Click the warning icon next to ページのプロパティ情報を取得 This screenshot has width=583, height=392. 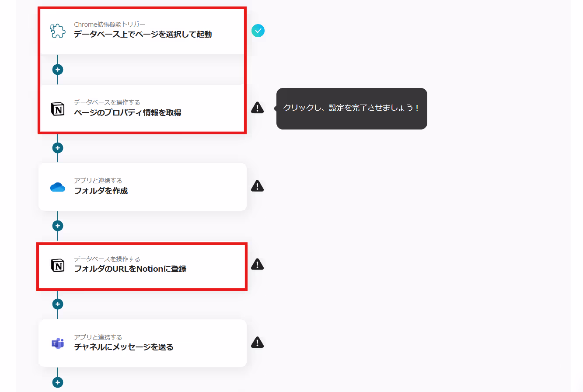tap(258, 108)
